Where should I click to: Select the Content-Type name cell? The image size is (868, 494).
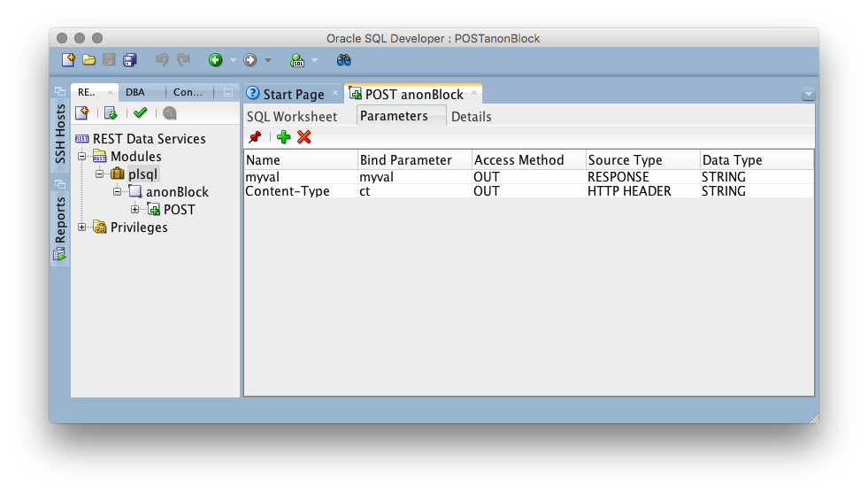(301, 191)
